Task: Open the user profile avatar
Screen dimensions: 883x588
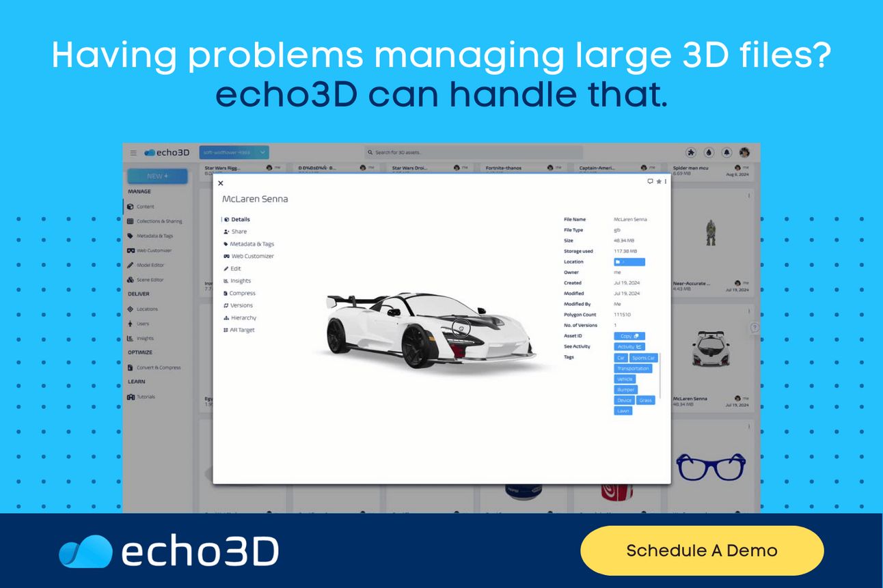Action: [744, 152]
